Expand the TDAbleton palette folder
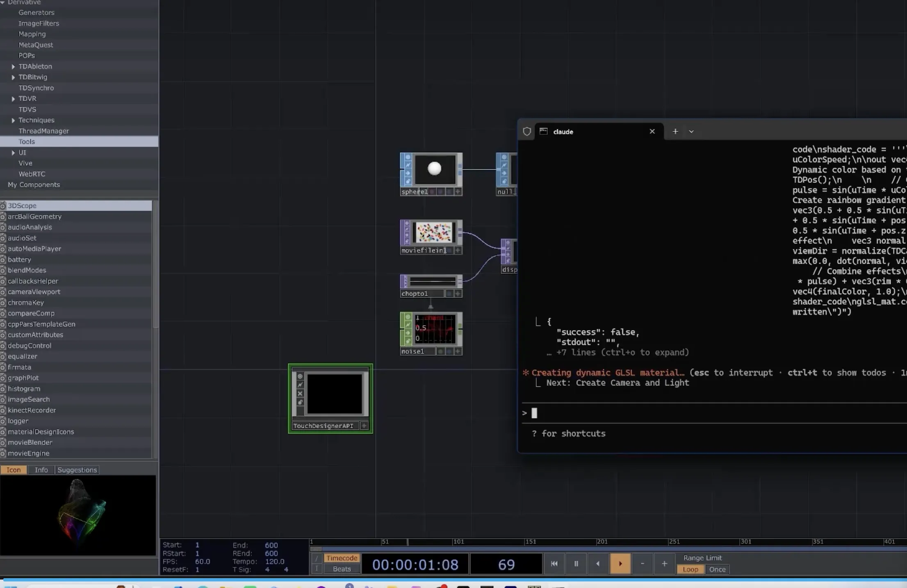The width and height of the screenshot is (907, 588). pyautogui.click(x=13, y=66)
